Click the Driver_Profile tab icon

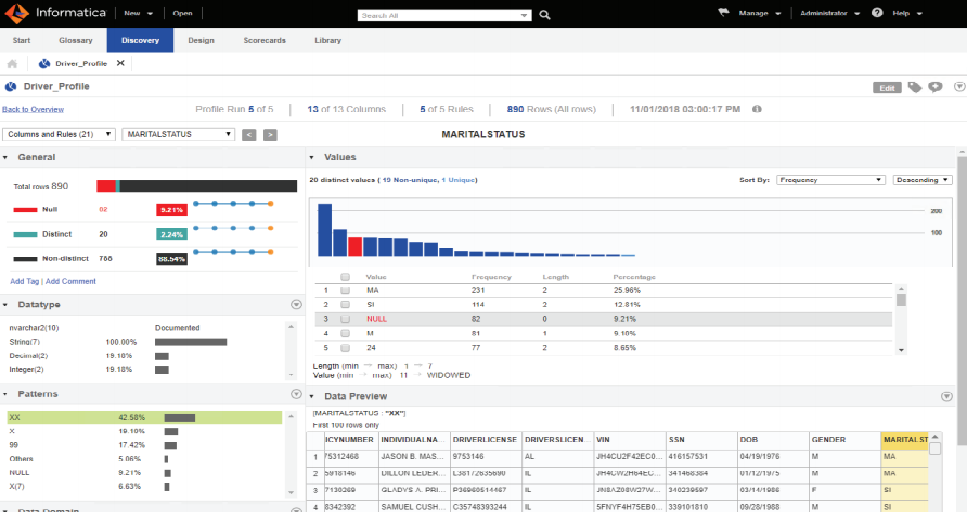coord(44,64)
